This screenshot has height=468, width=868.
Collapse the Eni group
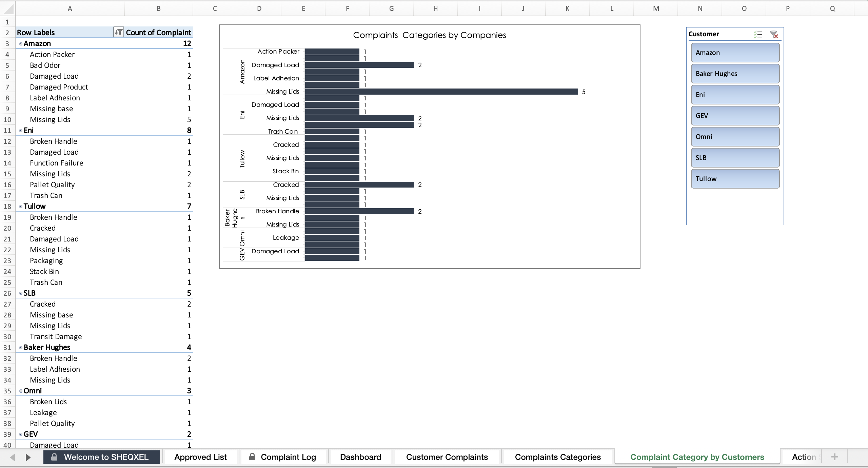[x=21, y=131]
